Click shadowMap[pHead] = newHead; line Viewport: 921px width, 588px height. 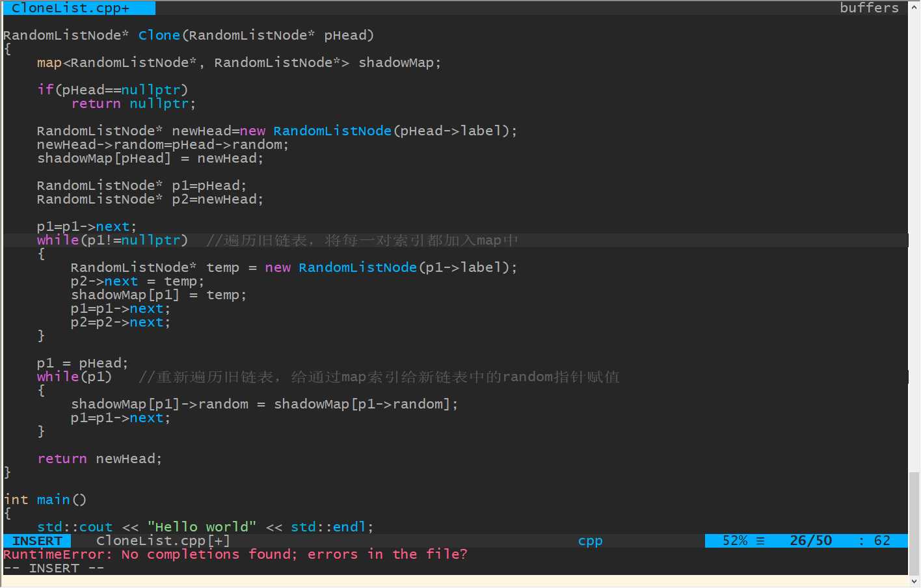point(150,158)
